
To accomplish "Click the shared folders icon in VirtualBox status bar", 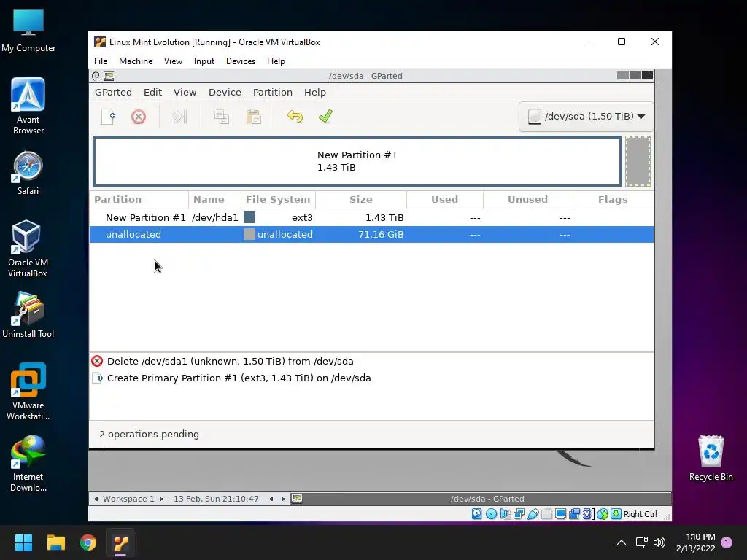I will pos(547,514).
